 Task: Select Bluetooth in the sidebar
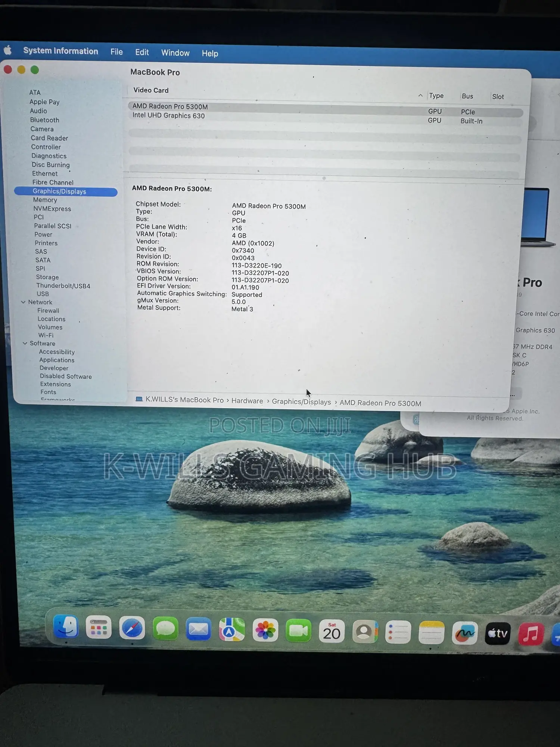tap(44, 120)
